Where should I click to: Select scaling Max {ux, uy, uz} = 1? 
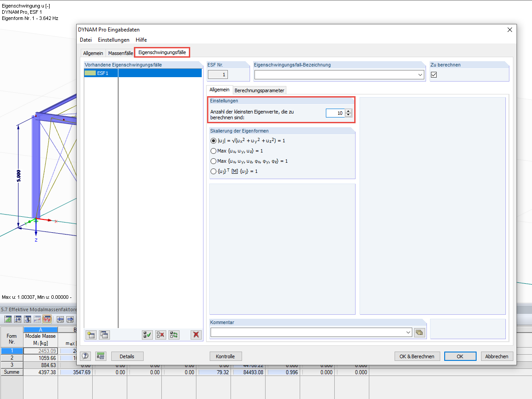(x=214, y=151)
